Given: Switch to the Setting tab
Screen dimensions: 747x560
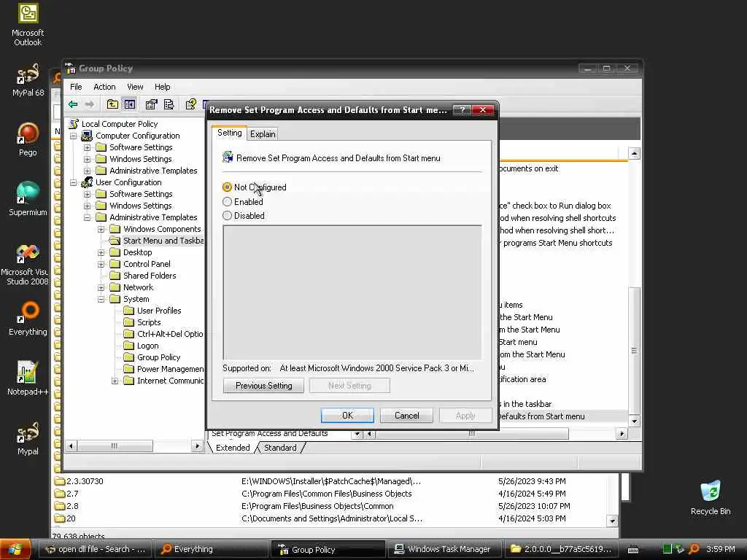Looking at the screenshot, I should tap(230, 133).
